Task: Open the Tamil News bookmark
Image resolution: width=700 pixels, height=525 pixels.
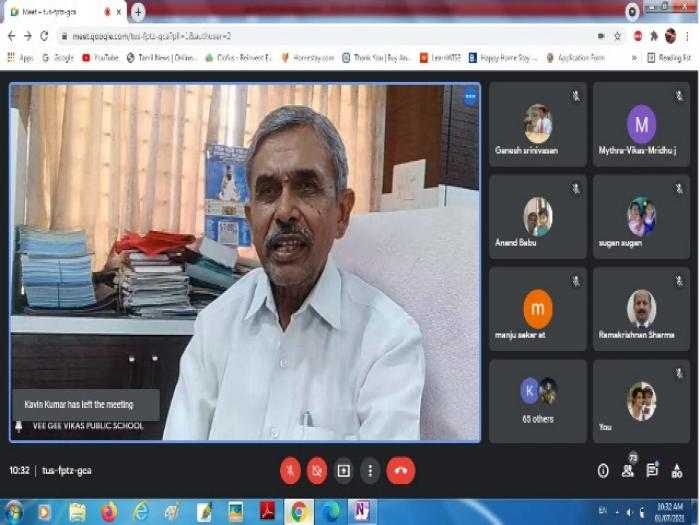Action: 162,58
